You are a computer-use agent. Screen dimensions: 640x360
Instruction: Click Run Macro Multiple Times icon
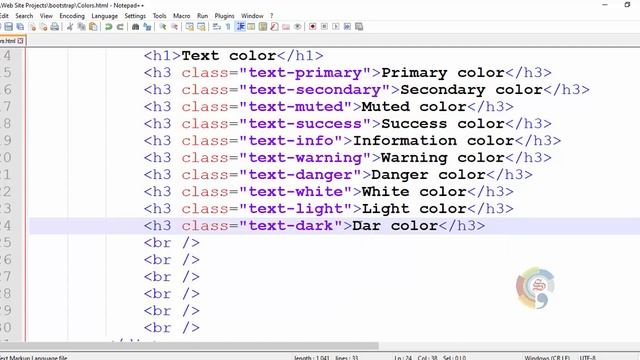click(x=347, y=27)
